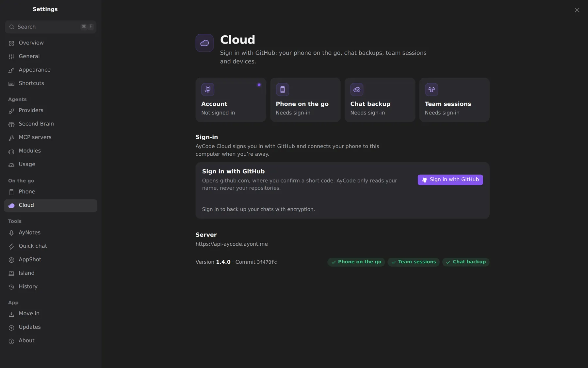
Task: Click the Second Brain brain icon
Action: [x=11, y=124]
